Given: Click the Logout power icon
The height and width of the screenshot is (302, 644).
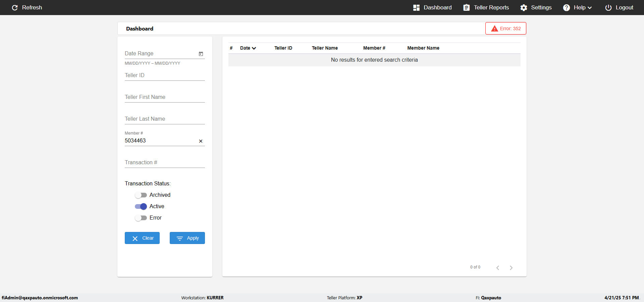Looking at the screenshot, I should (x=608, y=7).
